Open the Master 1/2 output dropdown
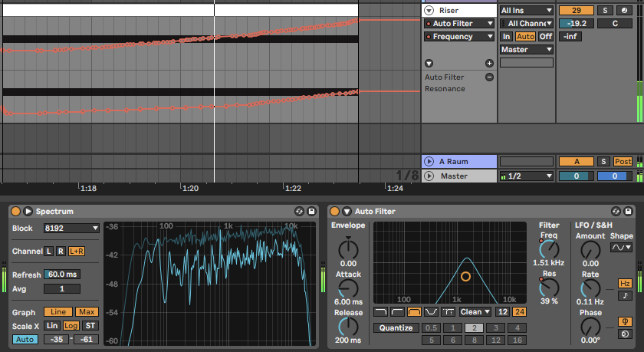 526,176
